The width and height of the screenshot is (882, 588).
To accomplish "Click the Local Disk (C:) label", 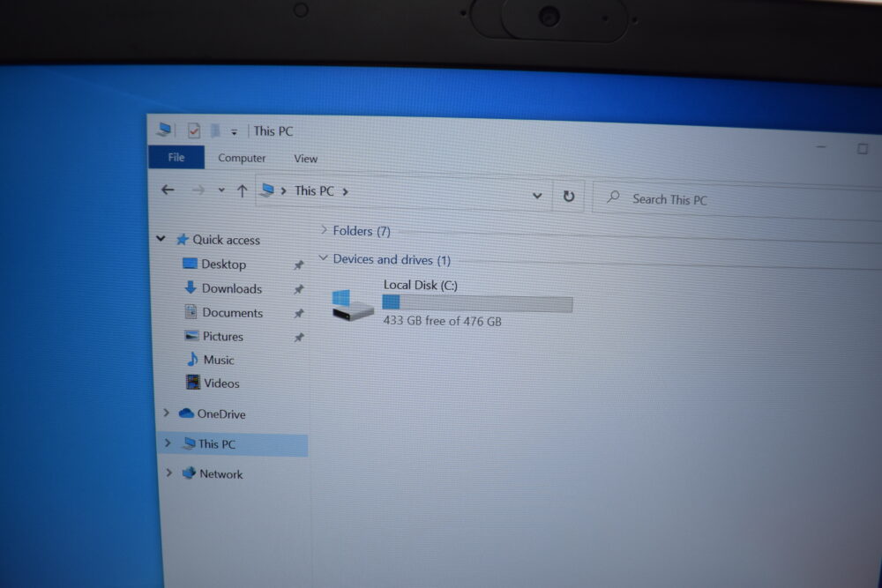I will pos(420,286).
